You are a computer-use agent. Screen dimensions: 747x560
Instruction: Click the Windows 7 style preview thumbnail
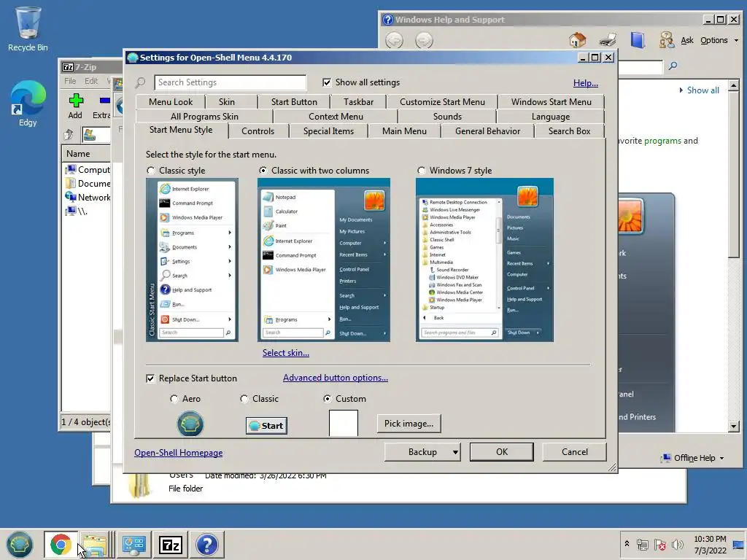tap(484, 260)
